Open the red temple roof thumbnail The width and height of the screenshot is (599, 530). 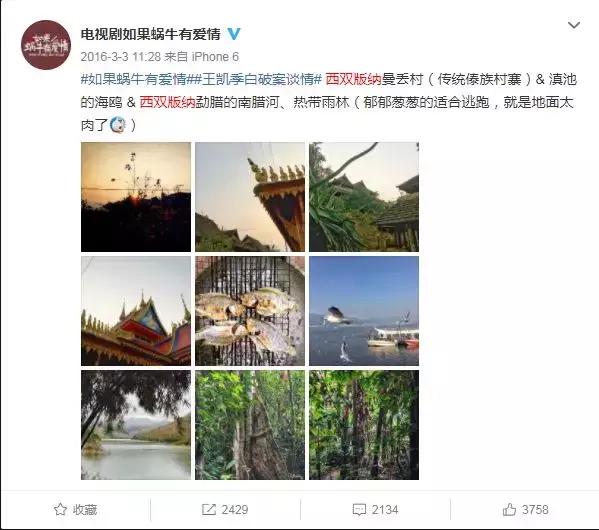(x=136, y=311)
